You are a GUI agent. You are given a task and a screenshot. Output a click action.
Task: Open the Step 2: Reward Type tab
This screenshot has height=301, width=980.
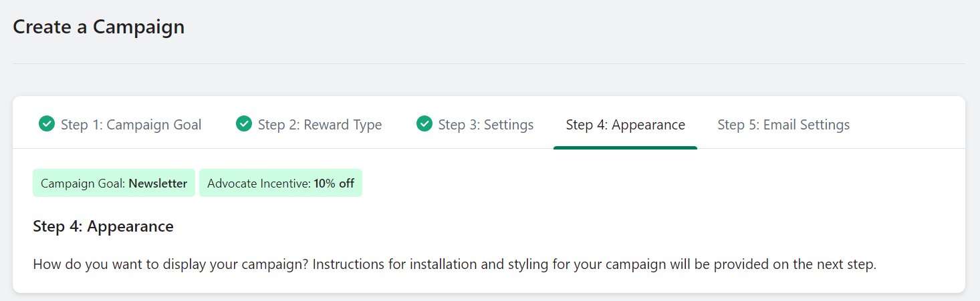click(320, 125)
